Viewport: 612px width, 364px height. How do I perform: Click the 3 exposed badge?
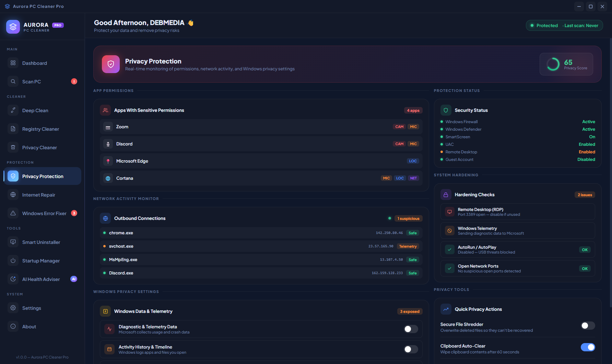pos(410,312)
